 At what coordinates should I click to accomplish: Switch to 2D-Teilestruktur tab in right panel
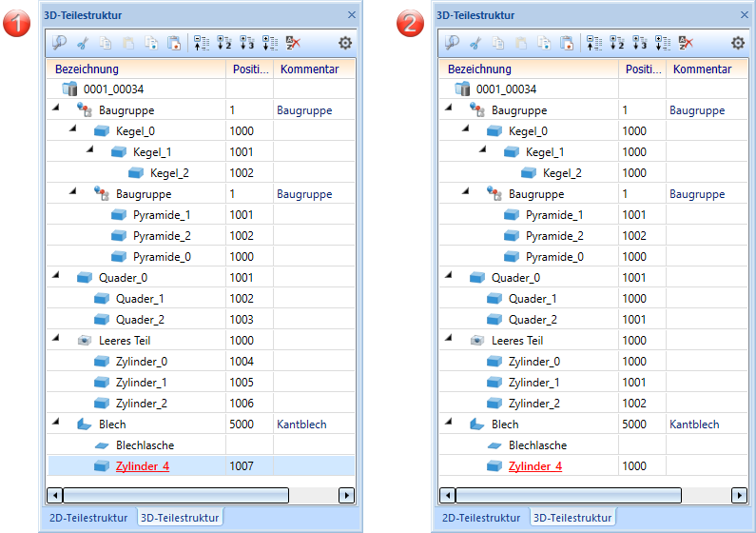481,518
